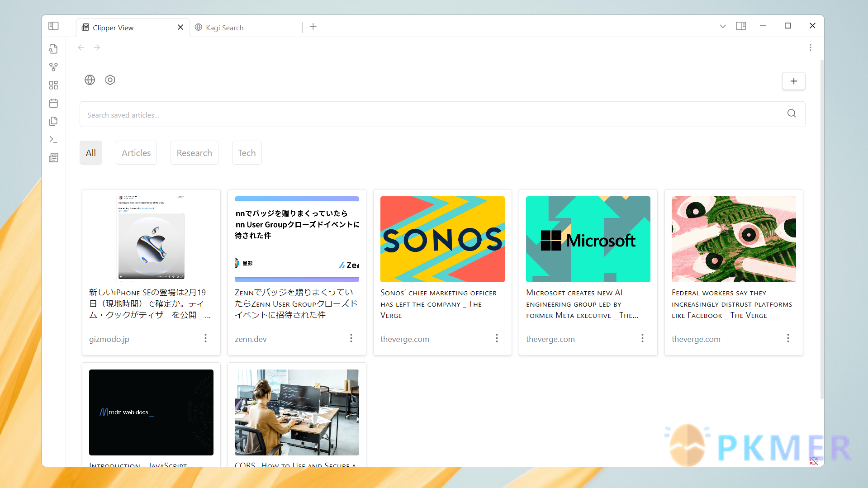Open the iPhone SE gizmodo article title
The height and width of the screenshot is (488, 868).
[x=150, y=304]
